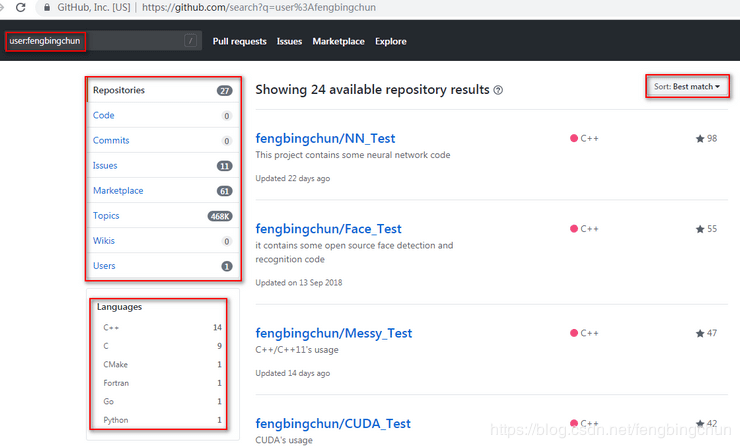Select the Marketplace result type in sidebar

(x=163, y=191)
